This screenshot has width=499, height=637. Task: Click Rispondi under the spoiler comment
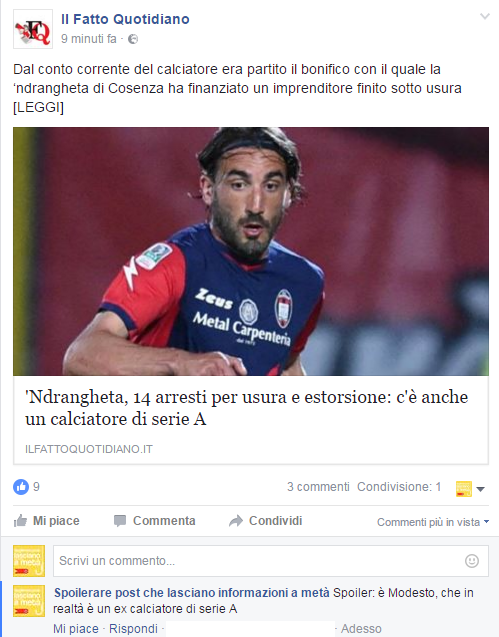pyautogui.click(x=133, y=629)
